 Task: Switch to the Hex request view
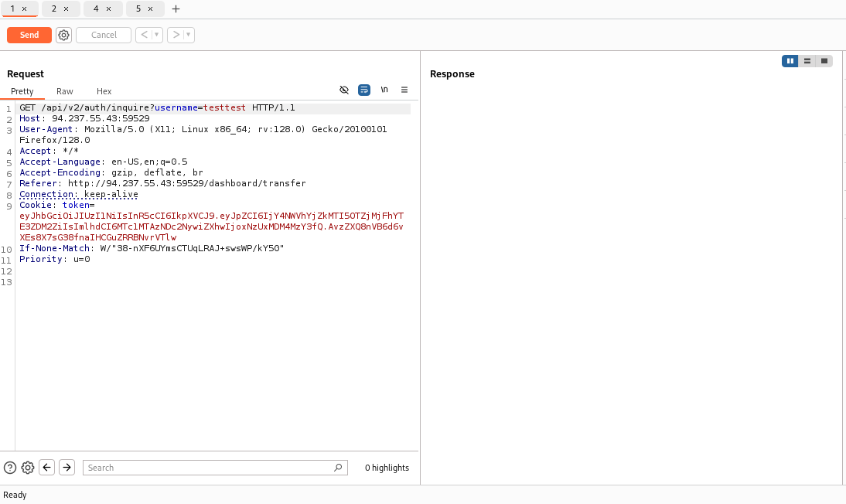coord(104,91)
